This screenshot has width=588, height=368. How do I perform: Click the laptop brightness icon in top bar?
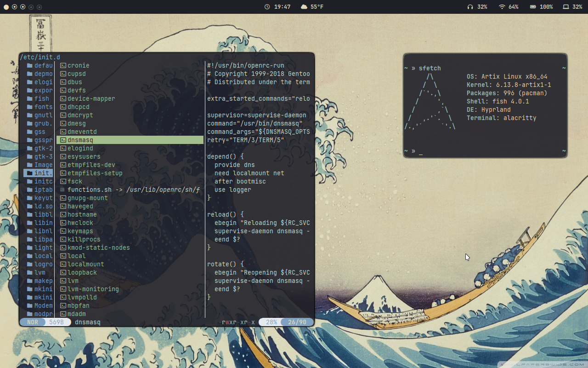click(x=566, y=7)
